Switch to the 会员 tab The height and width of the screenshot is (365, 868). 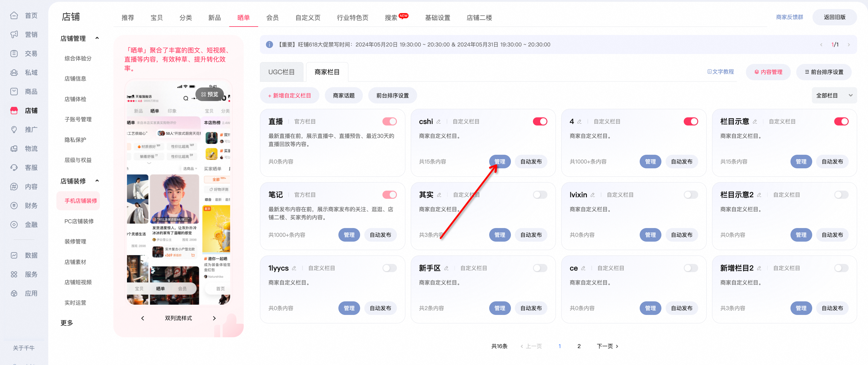tap(272, 17)
